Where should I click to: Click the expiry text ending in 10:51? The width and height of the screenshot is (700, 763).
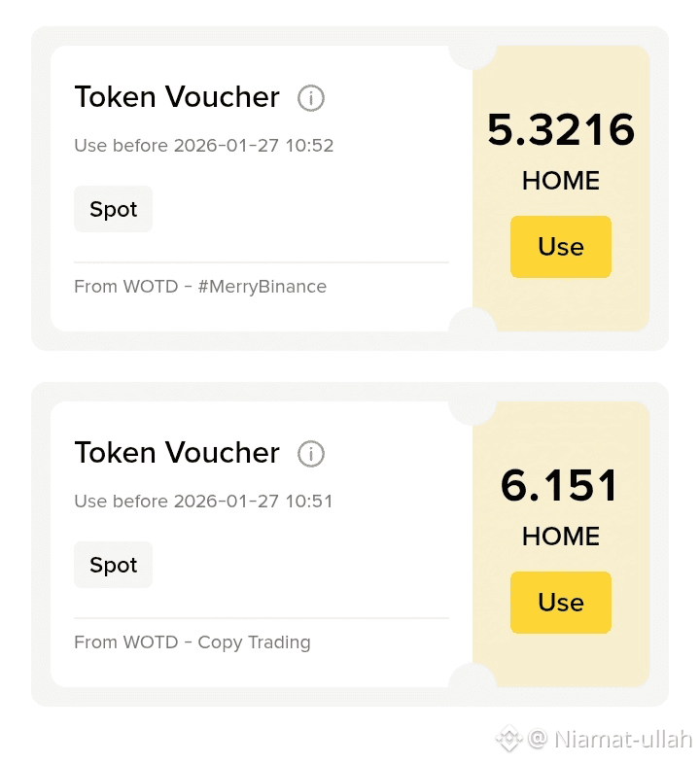point(203,502)
